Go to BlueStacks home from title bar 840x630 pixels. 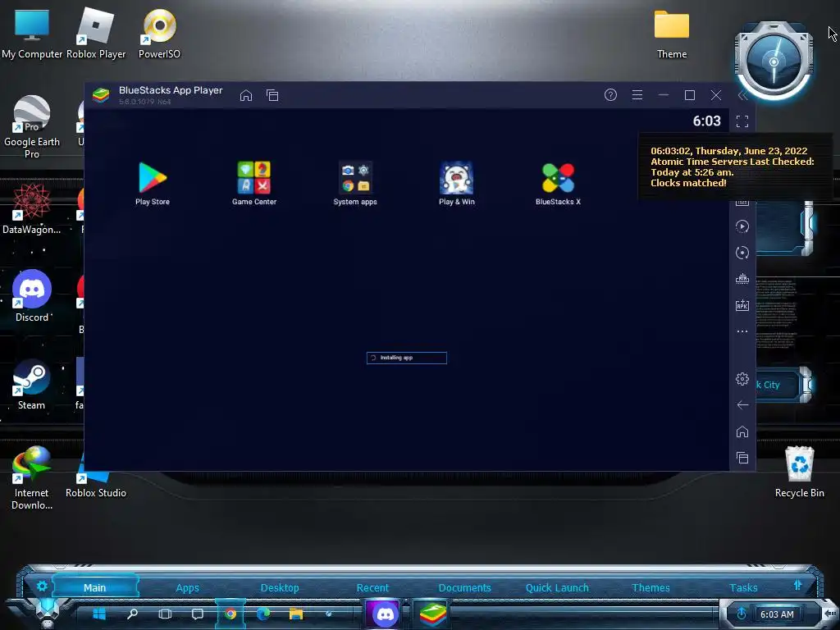tap(246, 95)
